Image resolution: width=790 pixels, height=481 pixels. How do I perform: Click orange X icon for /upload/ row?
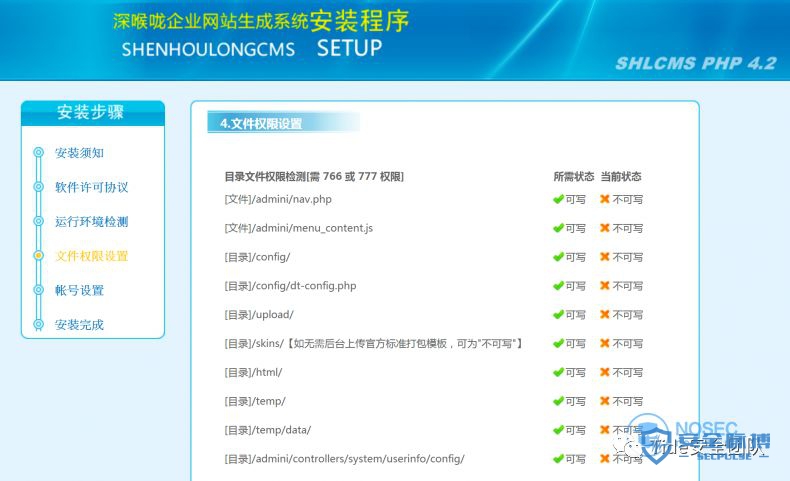[x=605, y=314]
